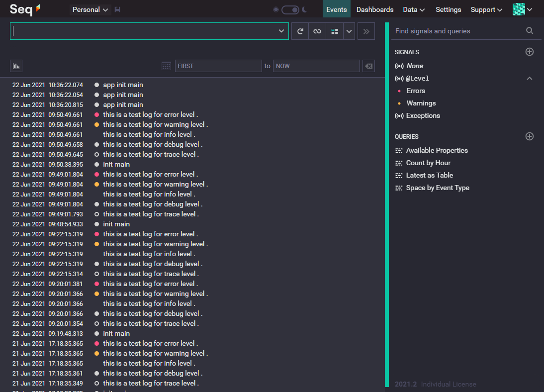Click the search icon in signals pane
Viewport: 544px width, 392px height.
(530, 31)
